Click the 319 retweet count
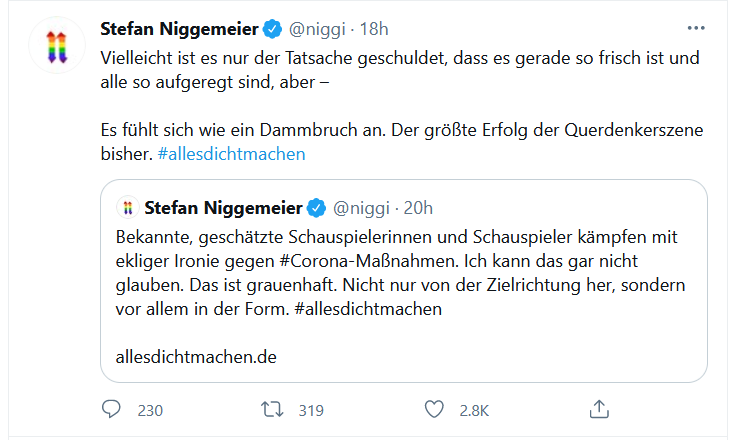 311,409
